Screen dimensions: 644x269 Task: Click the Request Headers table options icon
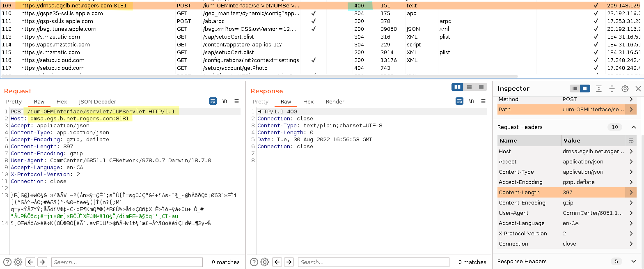pos(631,140)
